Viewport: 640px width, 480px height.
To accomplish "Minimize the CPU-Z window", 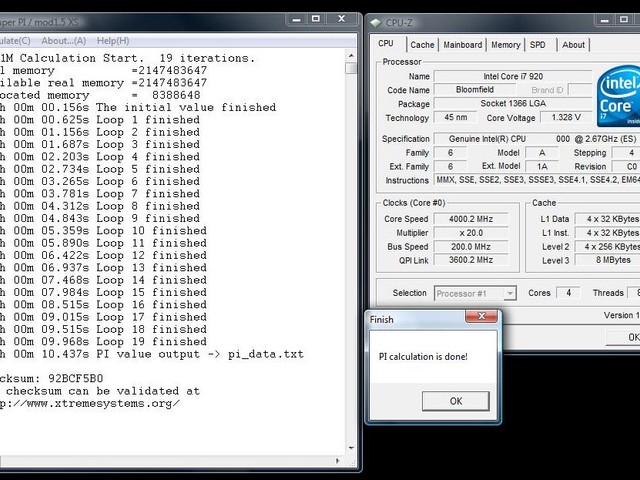I will tap(605, 20).
